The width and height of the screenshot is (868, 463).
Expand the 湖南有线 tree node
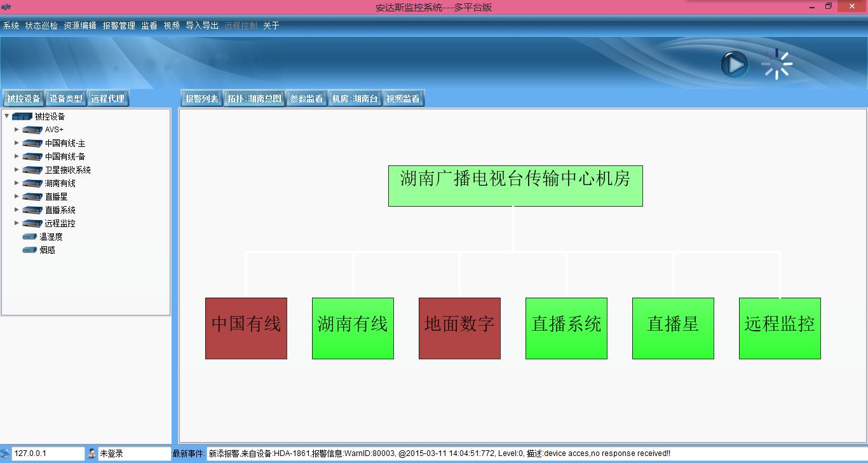pos(17,183)
